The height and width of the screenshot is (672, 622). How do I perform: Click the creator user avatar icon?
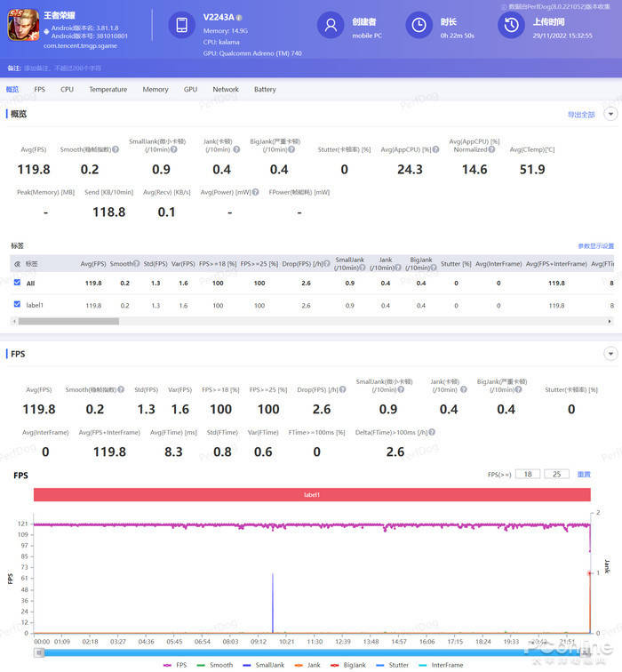coord(330,26)
